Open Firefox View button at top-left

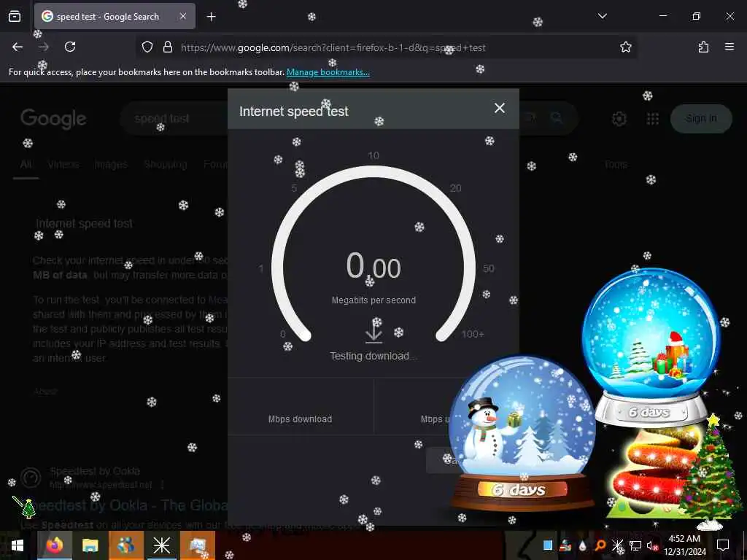click(15, 16)
